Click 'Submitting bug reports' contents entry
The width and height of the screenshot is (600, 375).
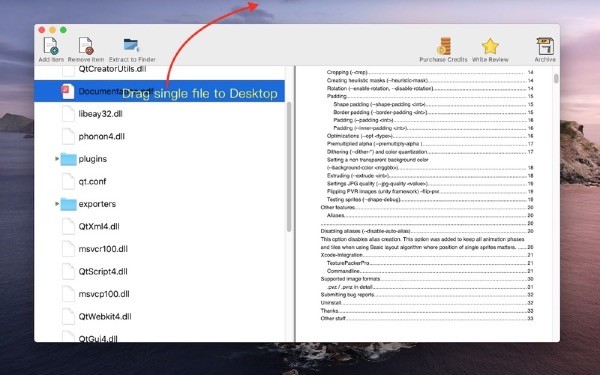(347, 295)
